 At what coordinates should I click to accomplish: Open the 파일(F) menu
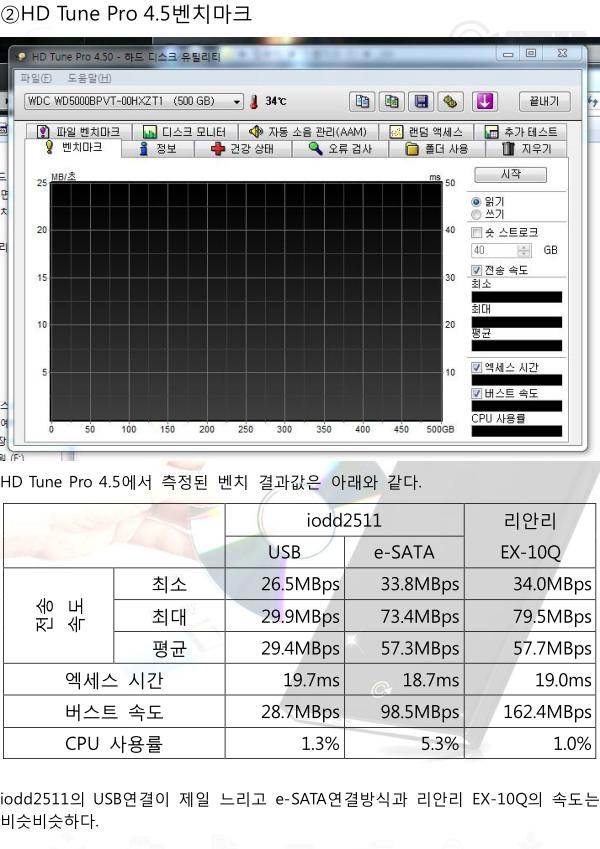coord(36,78)
